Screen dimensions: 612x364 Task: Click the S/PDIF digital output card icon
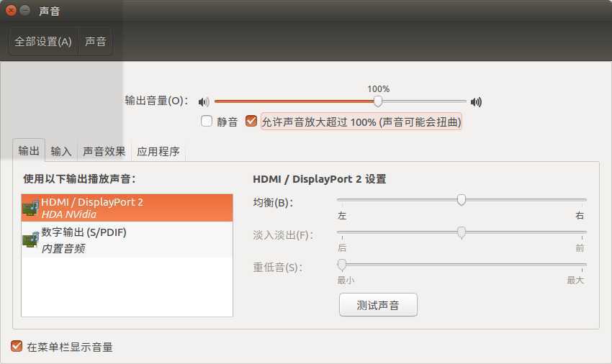pos(30,239)
